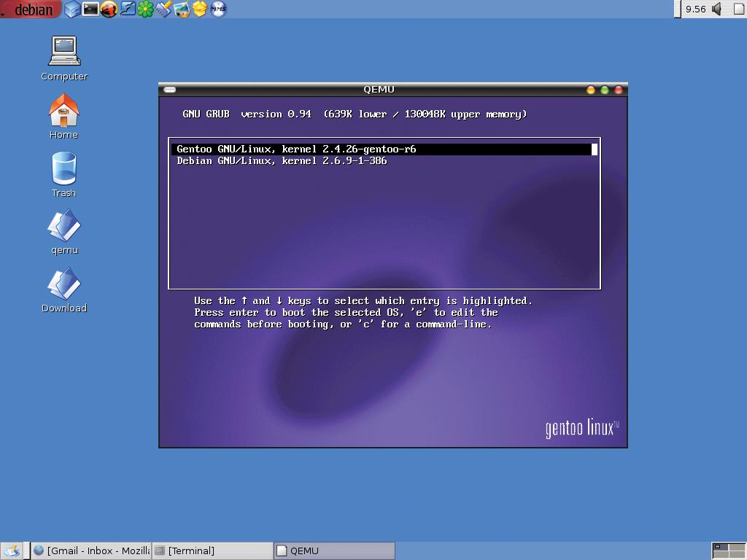The image size is (747, 560).
Task: Launch the file manager drawer icon
Action: pos(72,9)
